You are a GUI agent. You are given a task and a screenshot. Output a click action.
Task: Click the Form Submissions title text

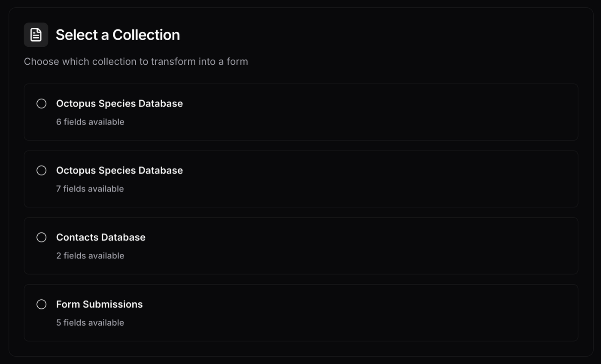(99, 304)
